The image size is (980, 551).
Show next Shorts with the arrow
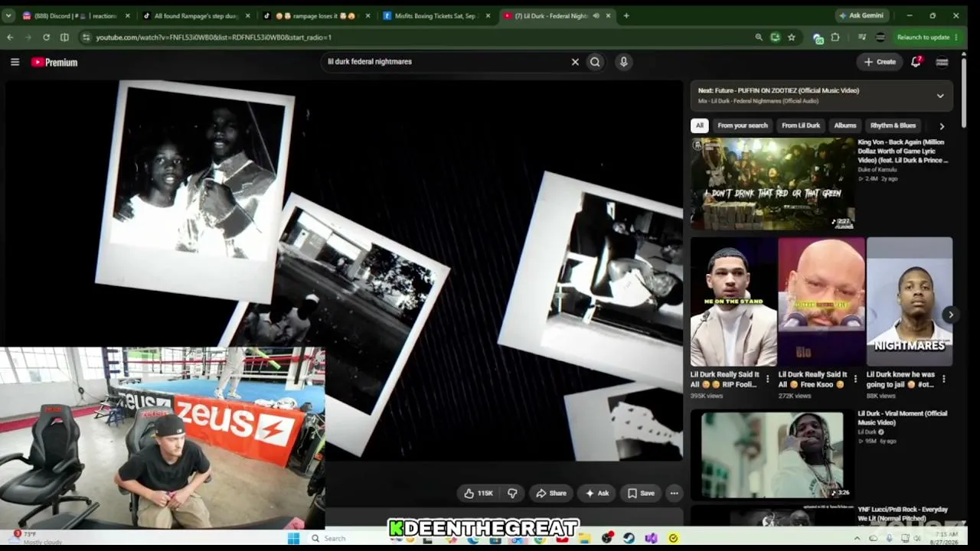point(950,315)
